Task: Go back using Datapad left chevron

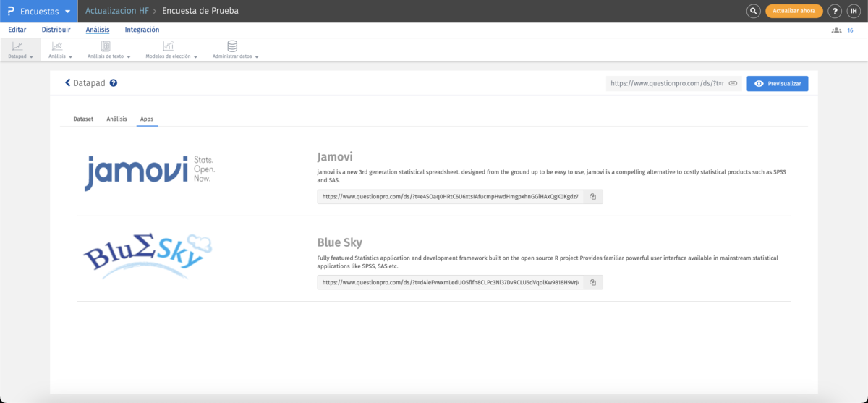Action: click(68, 83)
